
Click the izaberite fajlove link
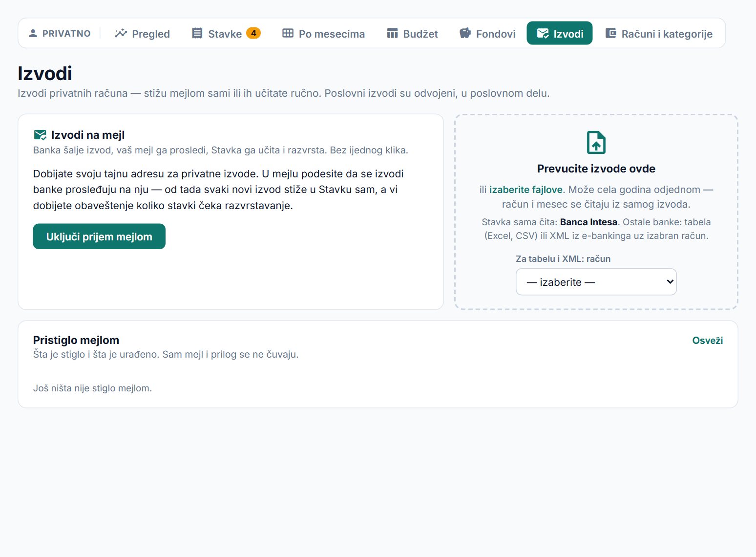click(x=526, y=190)
